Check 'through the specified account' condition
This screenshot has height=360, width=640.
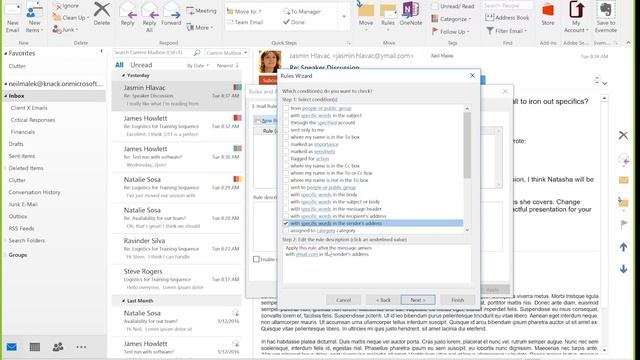[286, 122]
